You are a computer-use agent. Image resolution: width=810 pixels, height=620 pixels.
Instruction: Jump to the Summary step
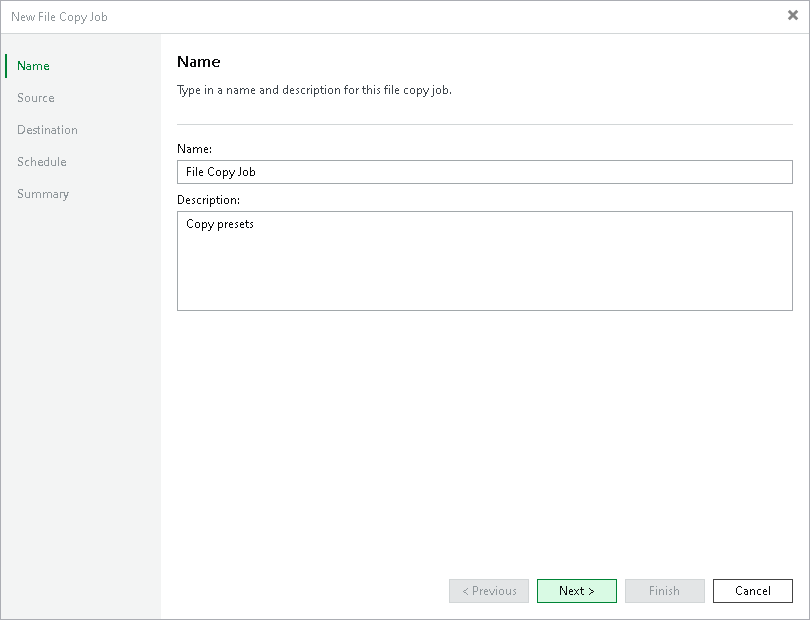pyautogui.click(x=43, y=194)
